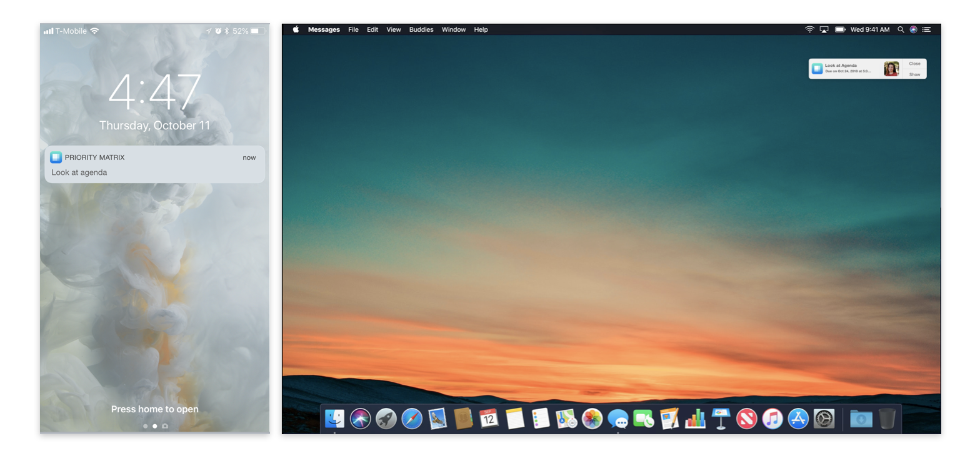The width and height of the screenshot is (980, 466).
Task: Launch FaceTime from the Dock
Action: pos(643,419)
